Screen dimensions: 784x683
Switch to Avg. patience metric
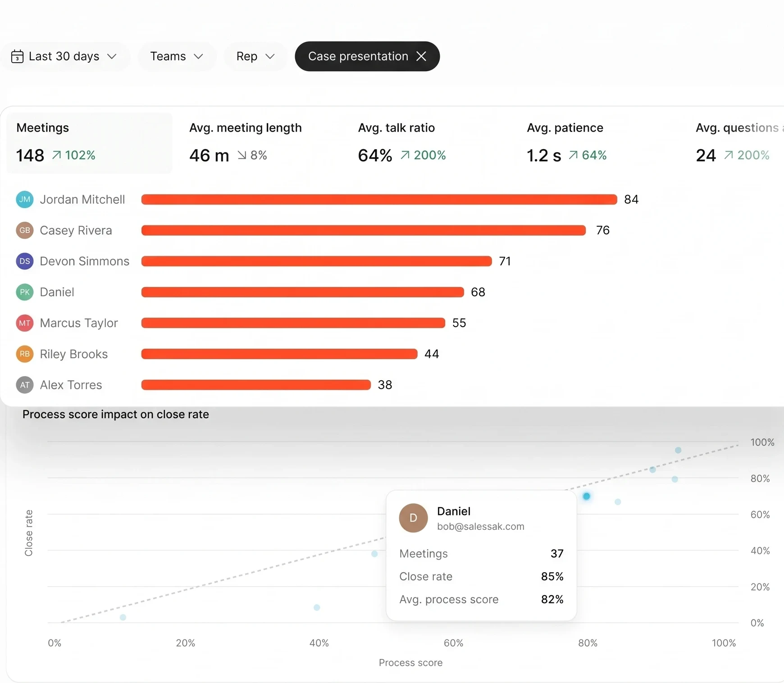click(566, 143)
